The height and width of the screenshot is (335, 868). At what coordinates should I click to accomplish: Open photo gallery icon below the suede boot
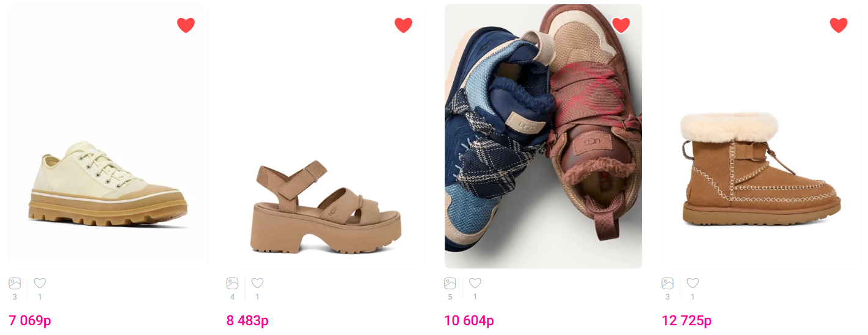tap(668, 283)
